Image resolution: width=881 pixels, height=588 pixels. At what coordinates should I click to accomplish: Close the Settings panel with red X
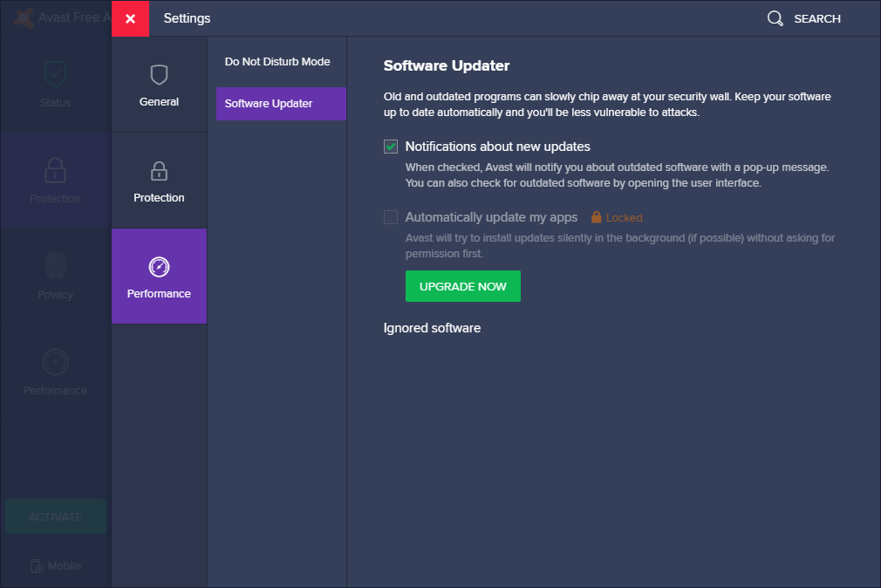[130, 18]
